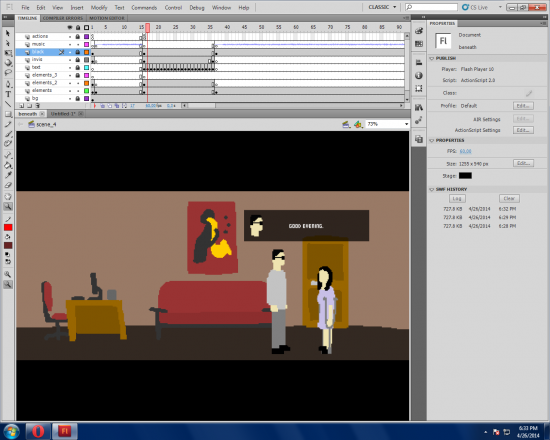Click the Delete layer trash icon
The height and width of the screenshot is (440, 550).
38,106
